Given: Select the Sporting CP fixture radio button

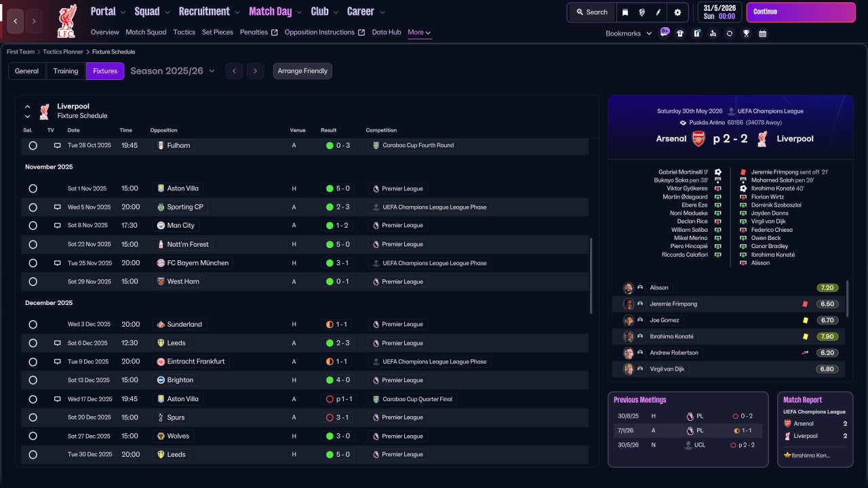Looking at the screenshot, I should pyautogui.click(x=33, y=207).
